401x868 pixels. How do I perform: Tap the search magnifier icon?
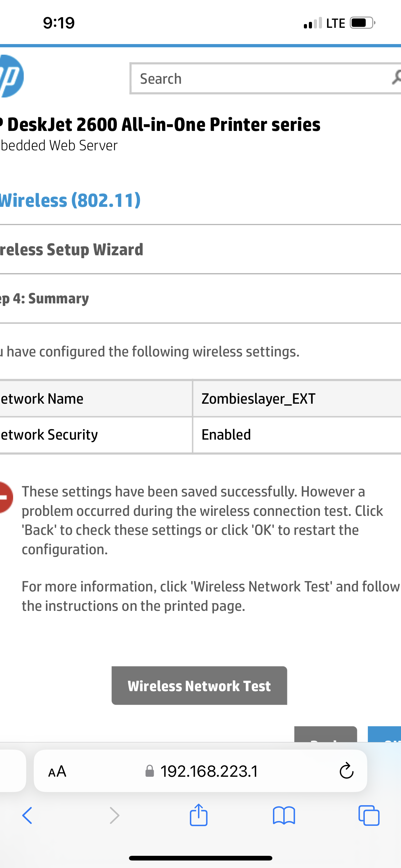(x=396, y=77)
